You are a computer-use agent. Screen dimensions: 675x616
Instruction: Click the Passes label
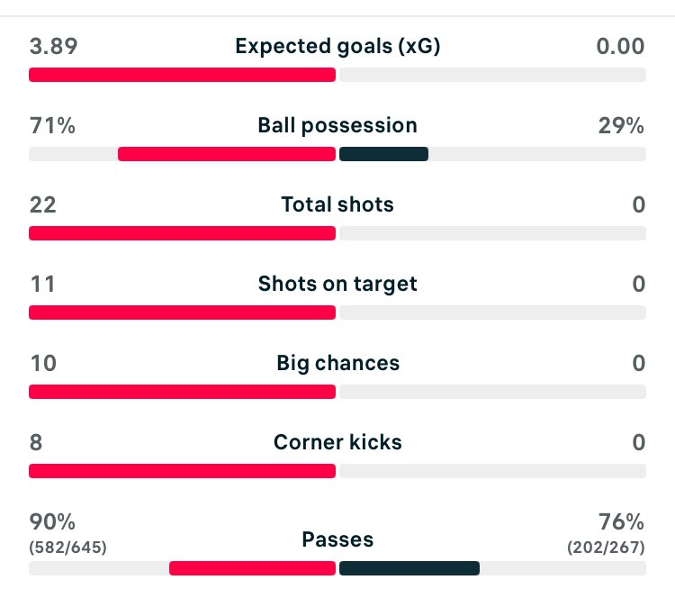337,539
